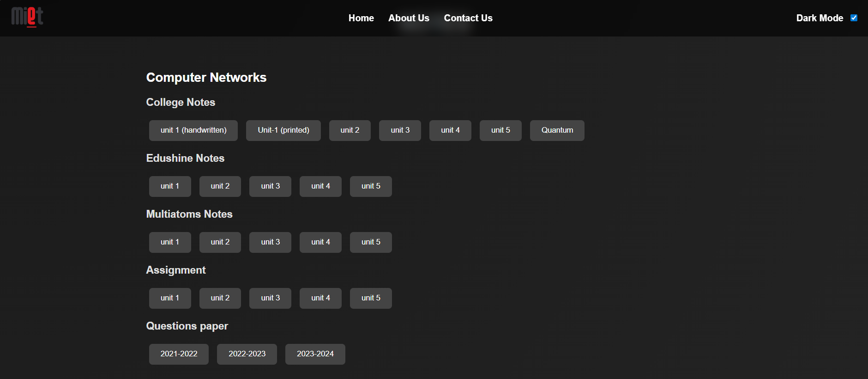The image size is (868, 379).
Task: Click the Dark Mode label
Action: [820, 18]
